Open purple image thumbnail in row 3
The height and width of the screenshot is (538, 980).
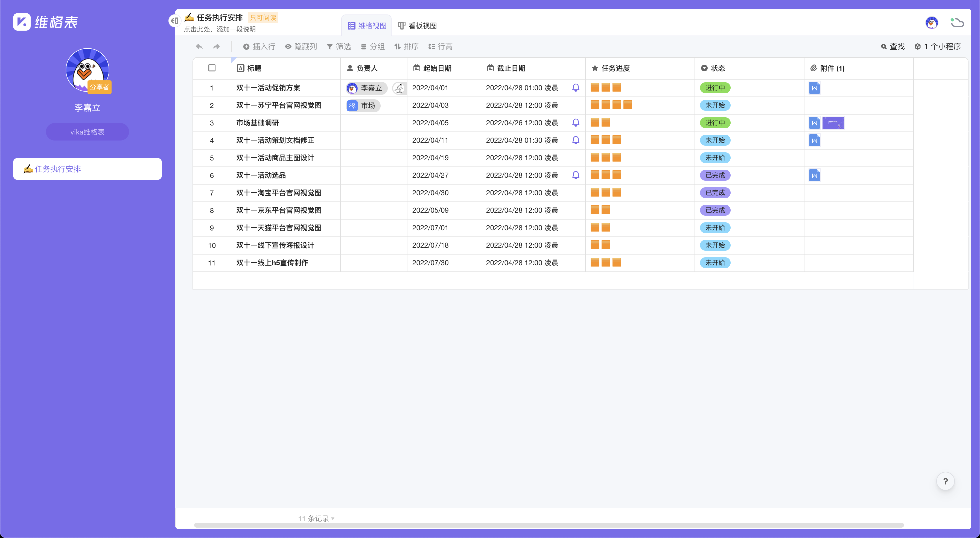pos(833,123)
